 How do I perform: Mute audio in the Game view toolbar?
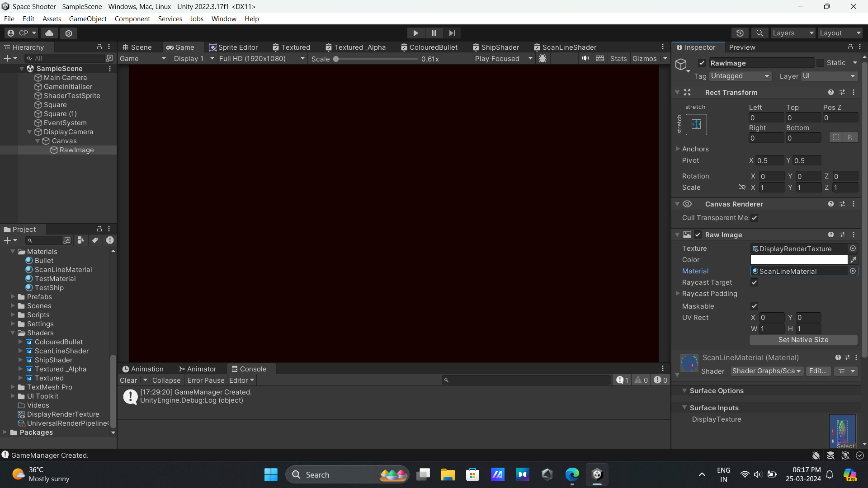pyautogui.click(x=585, y=58)
